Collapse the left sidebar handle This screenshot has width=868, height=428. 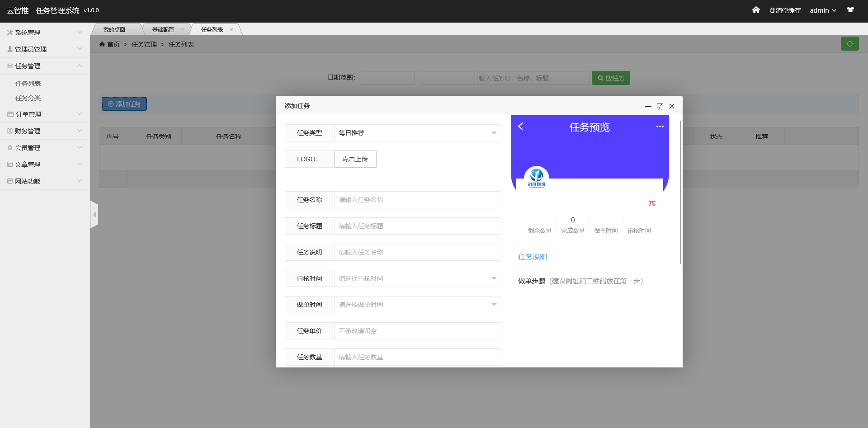coord(94,214)
